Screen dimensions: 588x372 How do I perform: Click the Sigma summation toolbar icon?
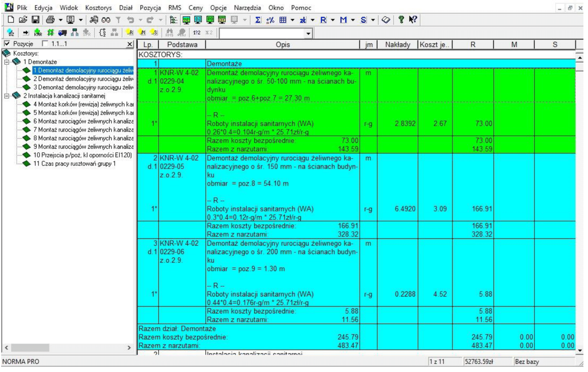coord(258,20)
